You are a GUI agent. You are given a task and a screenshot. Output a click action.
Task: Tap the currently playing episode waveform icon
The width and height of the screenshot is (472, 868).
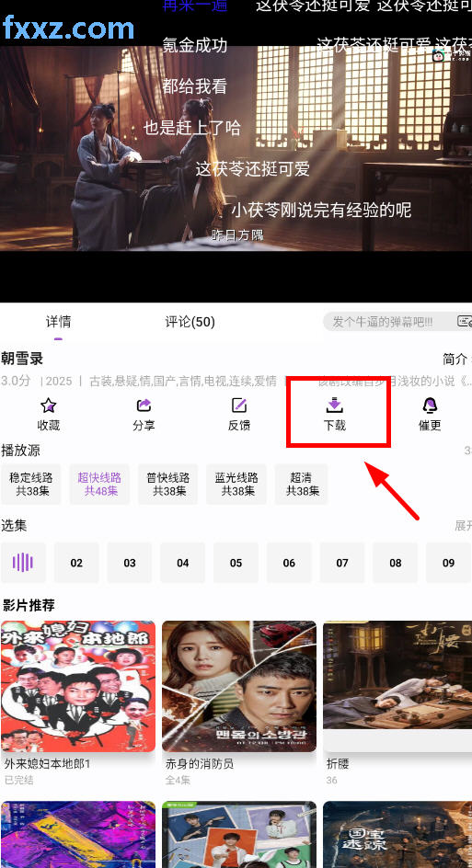(x=23, y=563)
